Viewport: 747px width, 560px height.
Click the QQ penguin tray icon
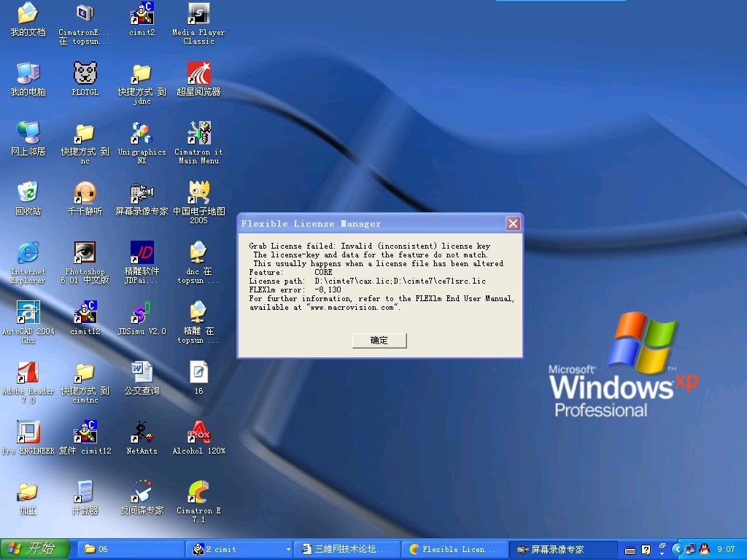pyautogui.click(x=705, y=549)
